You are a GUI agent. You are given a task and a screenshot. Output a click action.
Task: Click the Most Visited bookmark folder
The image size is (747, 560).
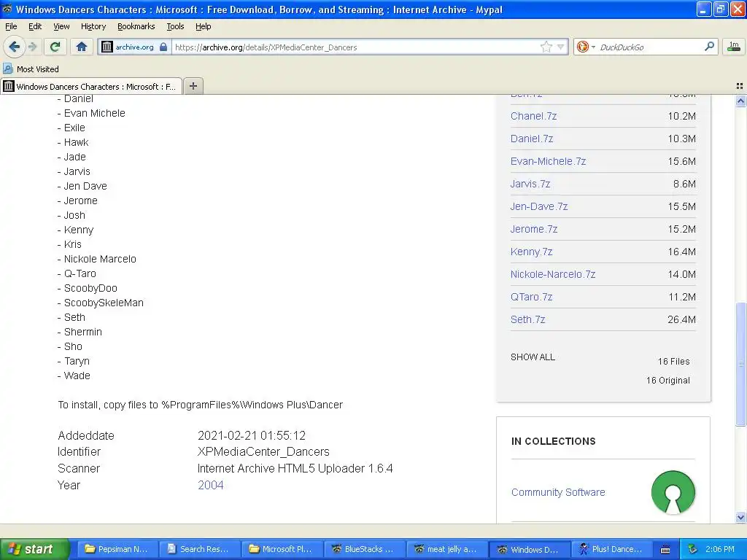(31, 69)
